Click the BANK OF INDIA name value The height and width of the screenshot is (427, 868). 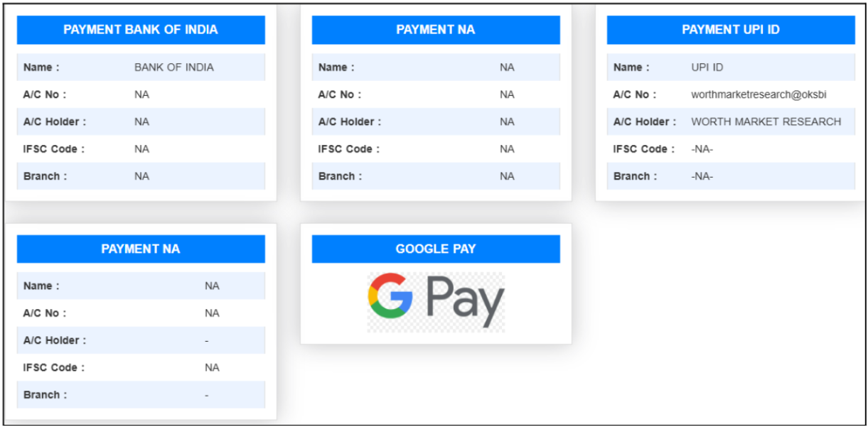tap(174, 67)
